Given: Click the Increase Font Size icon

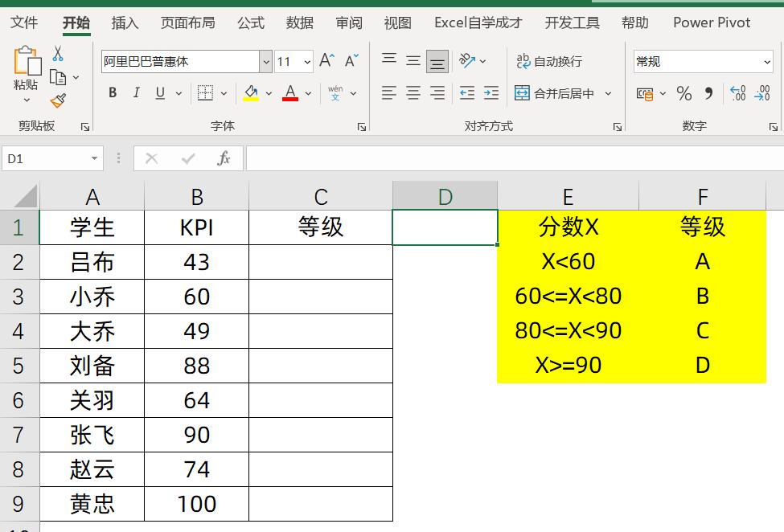Looking at the screenshot, I should coord(325,59).
